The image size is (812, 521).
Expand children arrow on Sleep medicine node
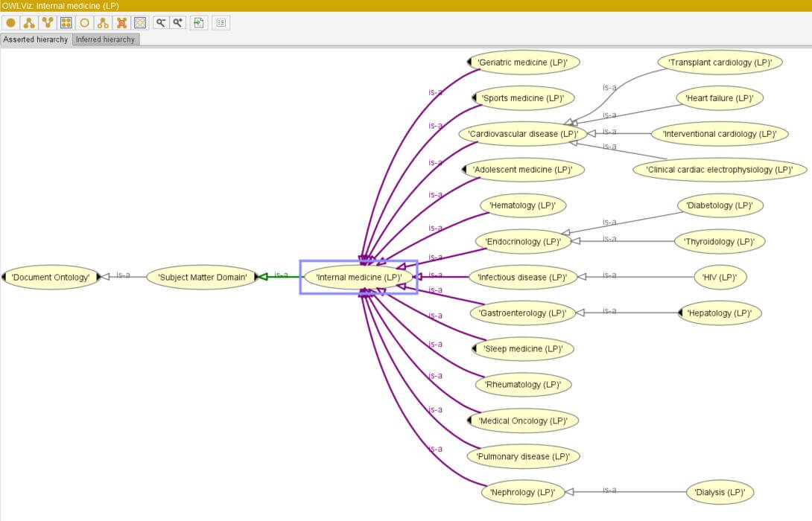pos(475,348)
